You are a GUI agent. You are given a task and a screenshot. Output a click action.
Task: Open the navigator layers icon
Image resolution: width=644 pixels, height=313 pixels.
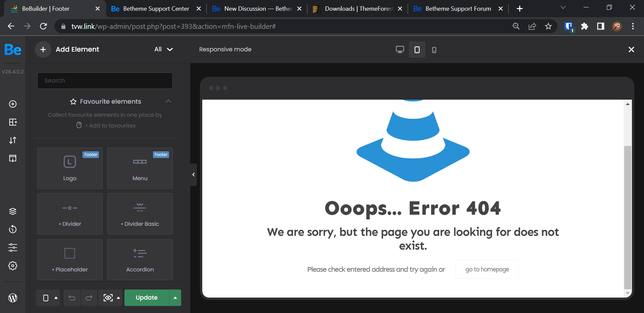point(13,211)
